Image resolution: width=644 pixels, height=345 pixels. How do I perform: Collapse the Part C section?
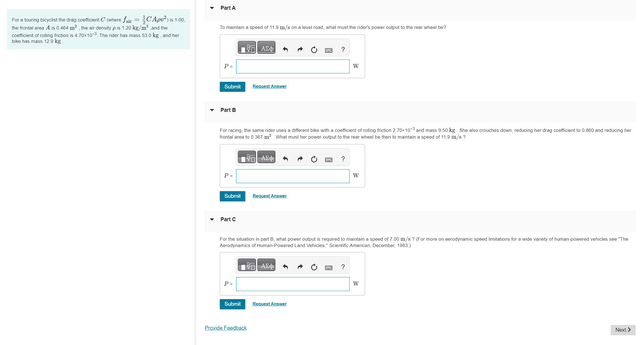tap(212, 220)
